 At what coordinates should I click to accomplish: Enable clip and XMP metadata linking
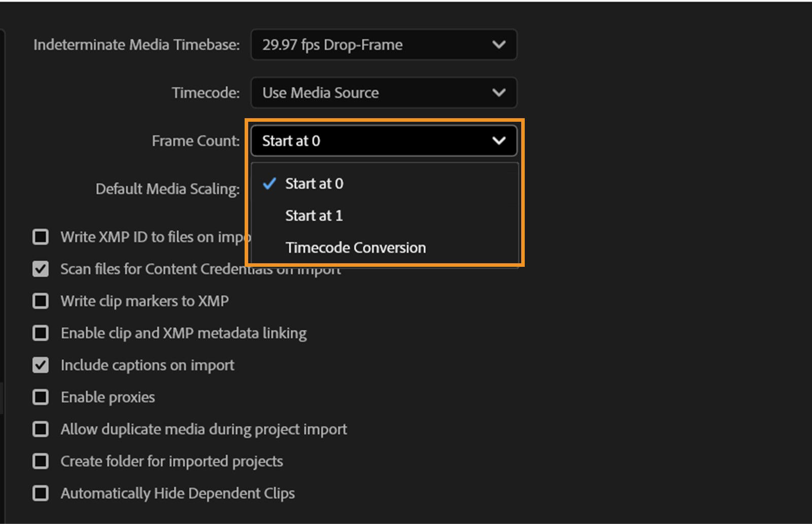(x=41, y=333)
